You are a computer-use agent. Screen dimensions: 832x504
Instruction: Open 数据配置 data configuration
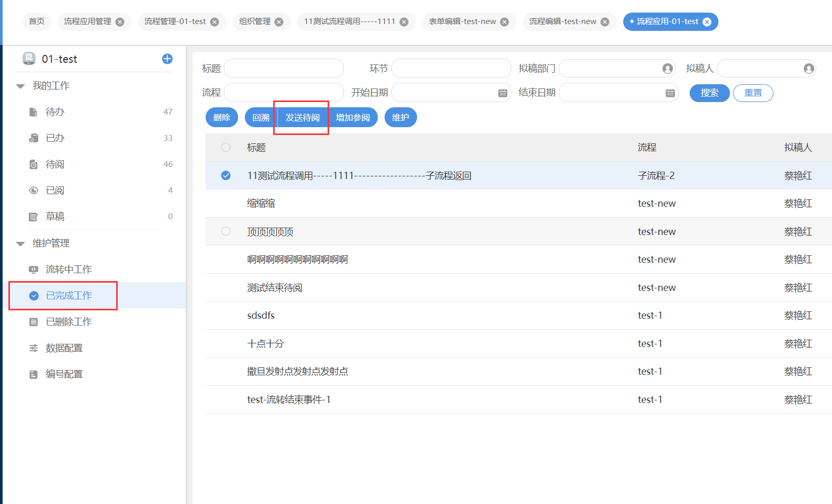point(64,348)
